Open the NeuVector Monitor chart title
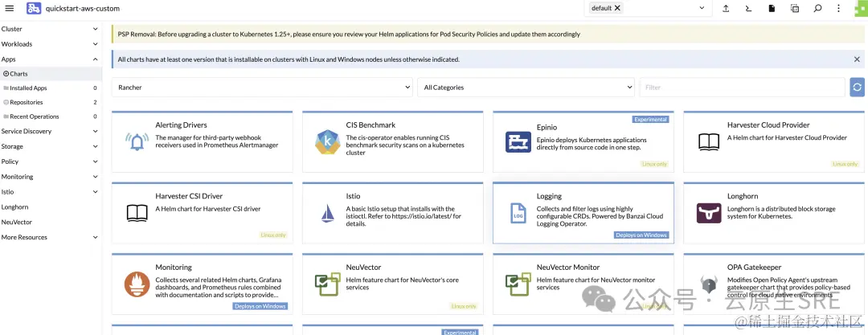Screen dimensions: 868x335 568,267
